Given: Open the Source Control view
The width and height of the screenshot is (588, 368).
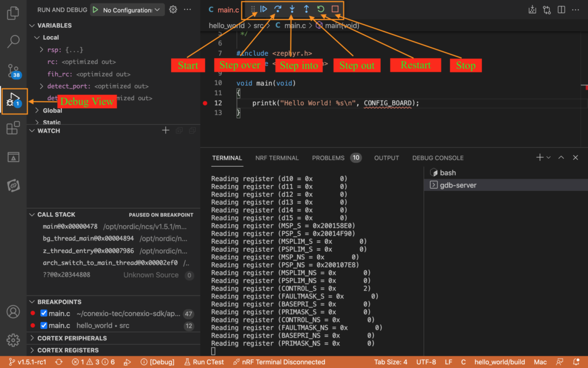Looking at the screenshot, I should click(14, 71).
